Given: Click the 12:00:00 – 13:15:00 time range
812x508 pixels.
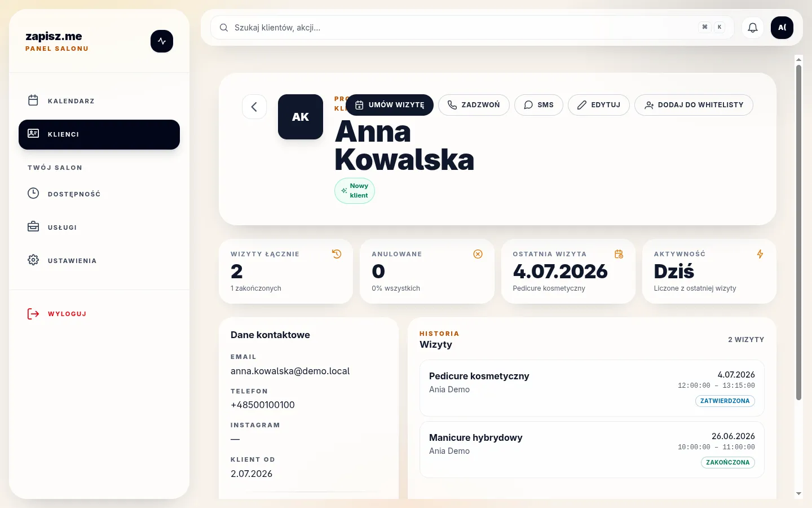Looking at the screenshot, I should click(x=716, y=386).
